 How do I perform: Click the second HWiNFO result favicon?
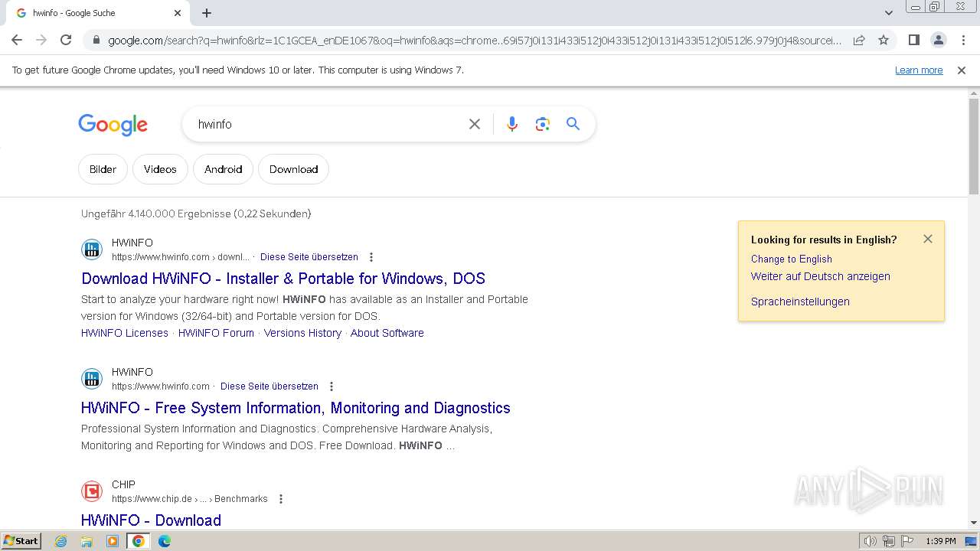click(92, 379)
